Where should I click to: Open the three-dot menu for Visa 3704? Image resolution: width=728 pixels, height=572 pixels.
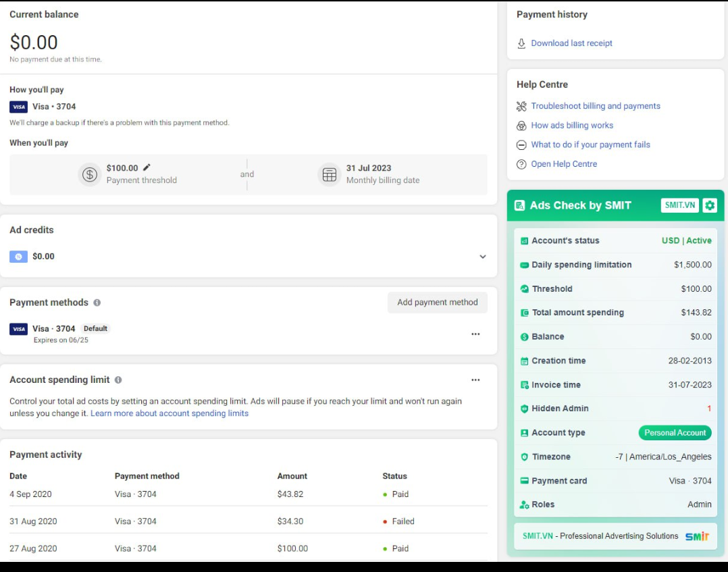(x=475, y=334)
